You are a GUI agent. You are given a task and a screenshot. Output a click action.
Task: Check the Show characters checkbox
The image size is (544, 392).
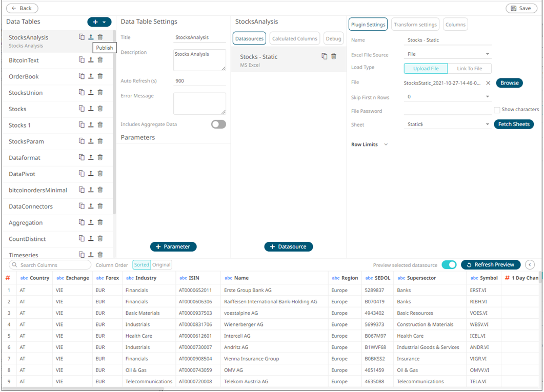pyautogui.click(x=497, y=110)
